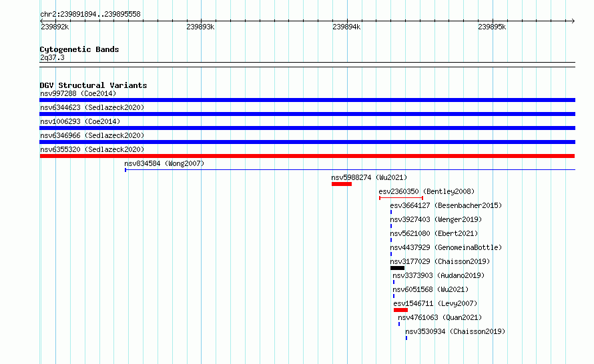594x364 pixels.
Task: Click the nsv5621080 (Ebert2021) label
Action: (434, 233)
